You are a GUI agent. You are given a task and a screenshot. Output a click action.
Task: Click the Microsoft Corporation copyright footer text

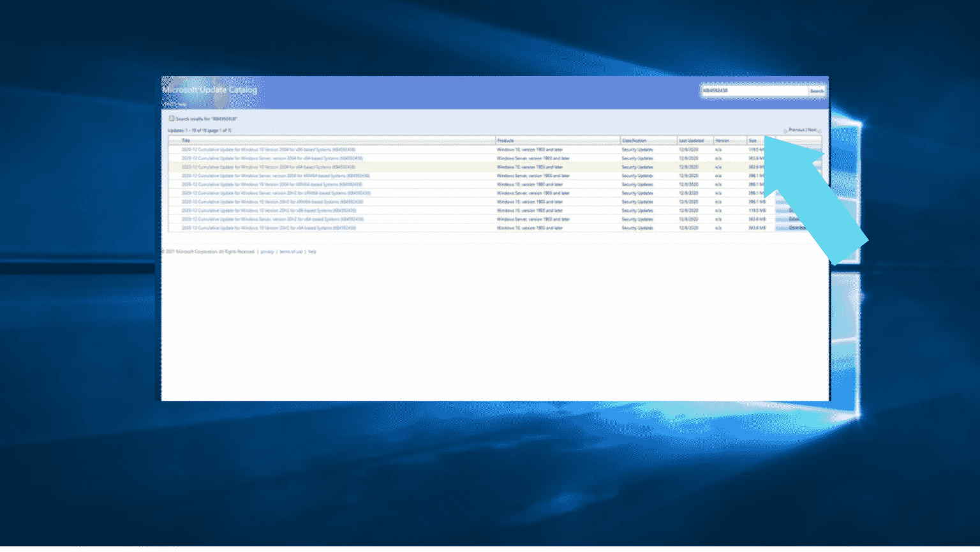pos(209,251)
